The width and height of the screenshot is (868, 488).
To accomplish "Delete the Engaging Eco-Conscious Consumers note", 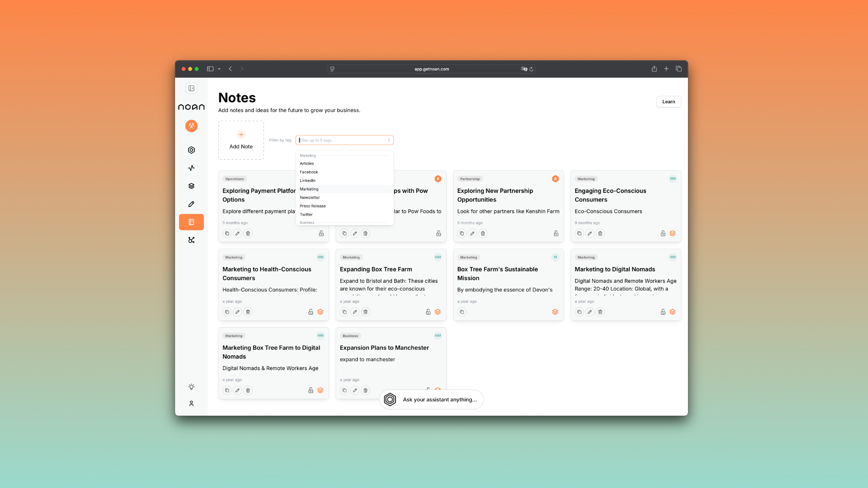I will point(600,234).
